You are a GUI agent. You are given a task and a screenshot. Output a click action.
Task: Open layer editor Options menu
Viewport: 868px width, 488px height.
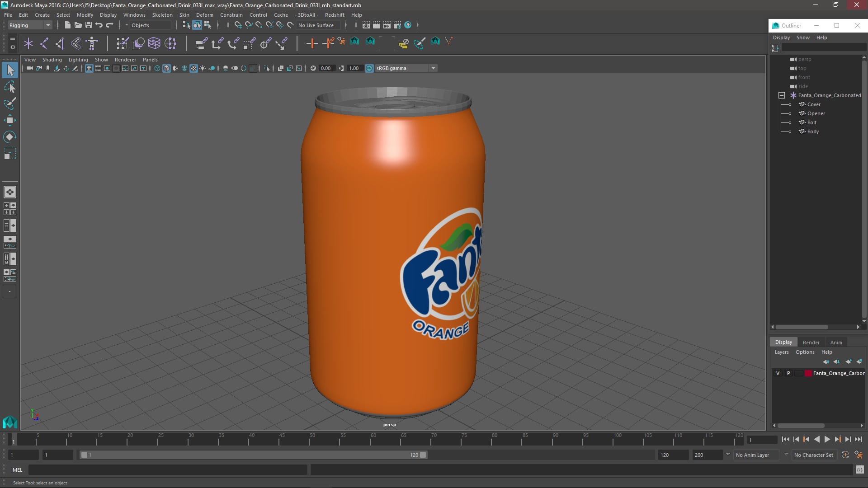coord(805,352)
